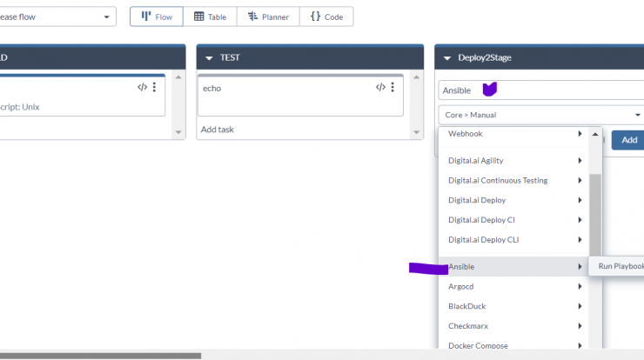Expand the Digital.ai Deploy CI submenu
644x360 pixels.
tap(513, 220)
